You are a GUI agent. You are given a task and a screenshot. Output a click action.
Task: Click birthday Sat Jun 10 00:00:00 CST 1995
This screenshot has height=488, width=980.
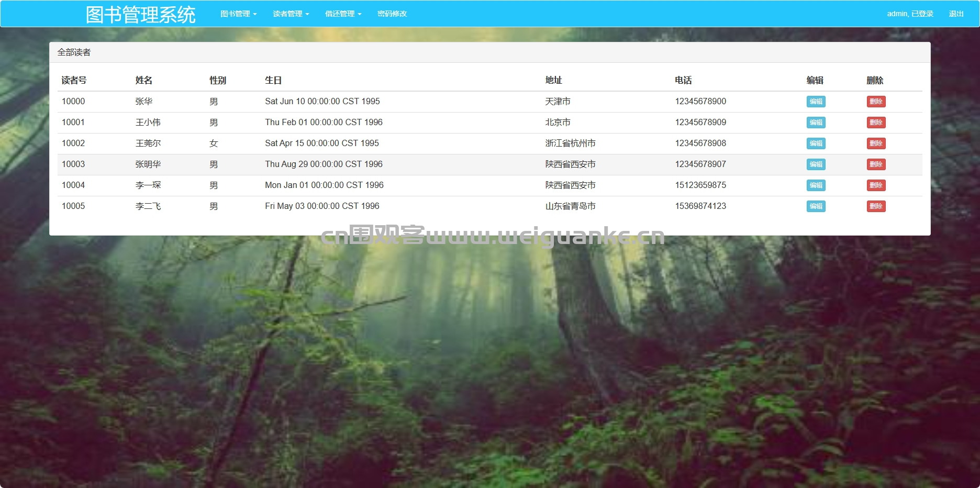point(322,102)
